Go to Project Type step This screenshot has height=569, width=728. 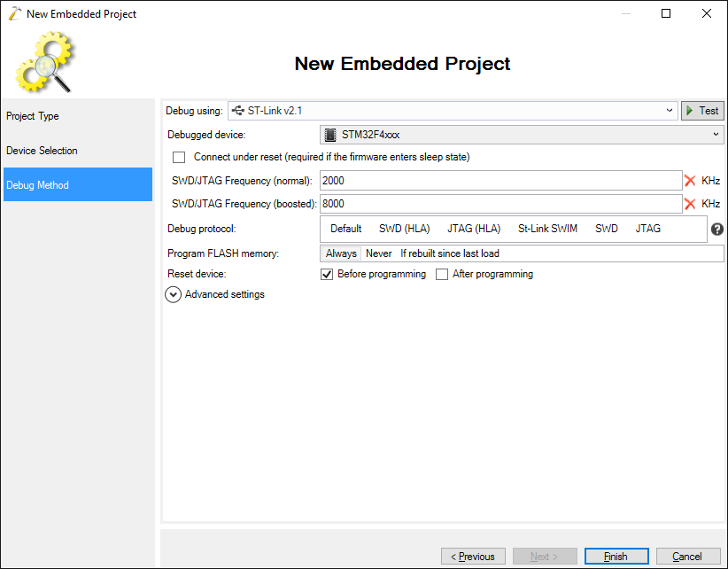pos(78,116)
